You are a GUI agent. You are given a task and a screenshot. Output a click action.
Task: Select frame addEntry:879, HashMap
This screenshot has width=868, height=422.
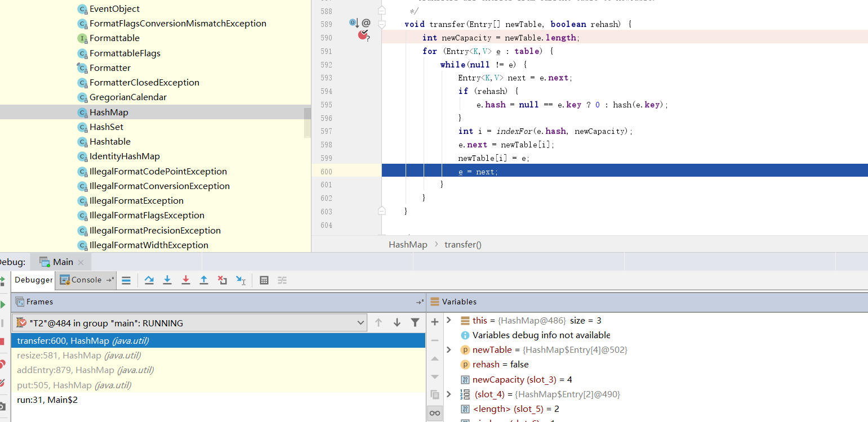[x=218, y=370]
